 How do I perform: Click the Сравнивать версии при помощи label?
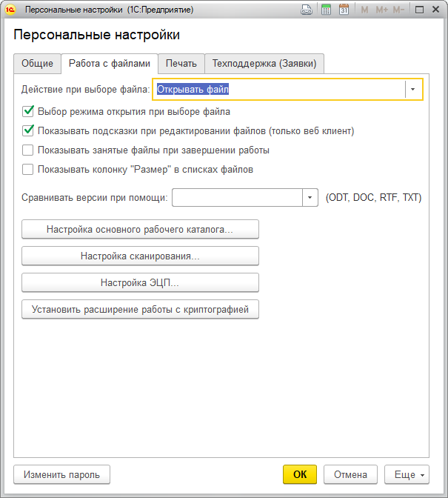pyautogui.click(x=94, y=198)
